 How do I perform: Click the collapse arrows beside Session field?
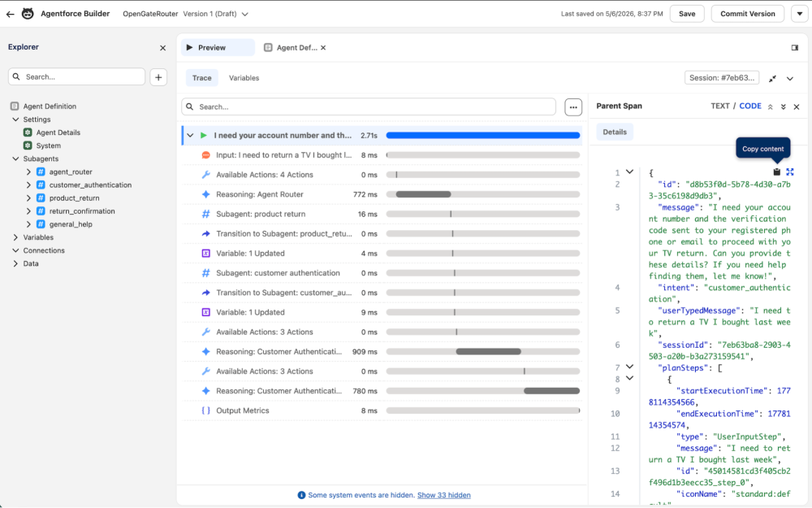pos(772,78)
